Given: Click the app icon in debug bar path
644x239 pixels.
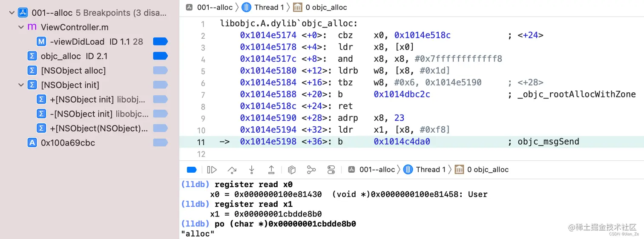Looking at the screenshot, I should pos(351,170).
